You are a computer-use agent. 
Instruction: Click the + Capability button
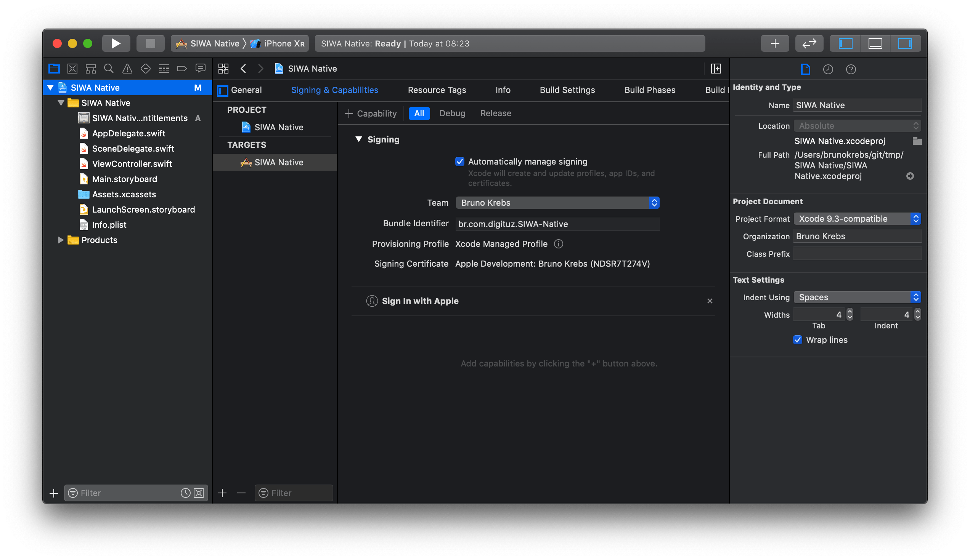pos(371,114)
